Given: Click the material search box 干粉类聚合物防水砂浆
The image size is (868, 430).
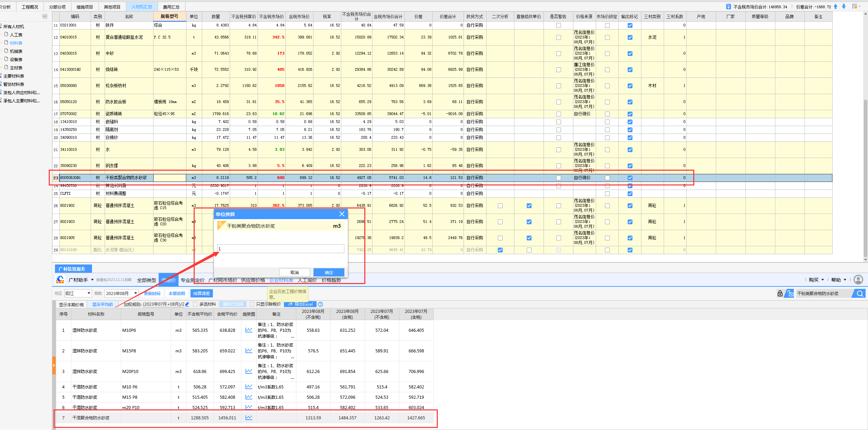Looking at the screenshot, I should (824, 293).
